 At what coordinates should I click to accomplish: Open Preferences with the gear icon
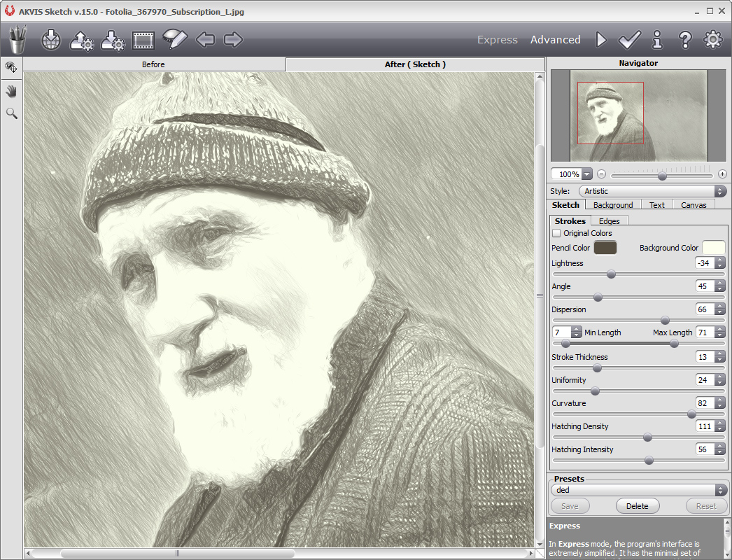pos(712,40)
